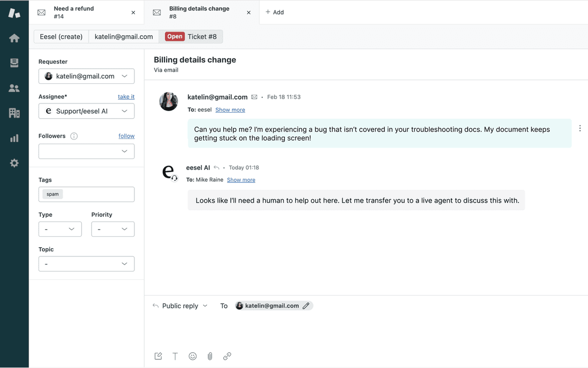The height and width of the screenshot is (368, 588).
Task: Click Show more on the eesel AI reply
Action: click(241, 179)
